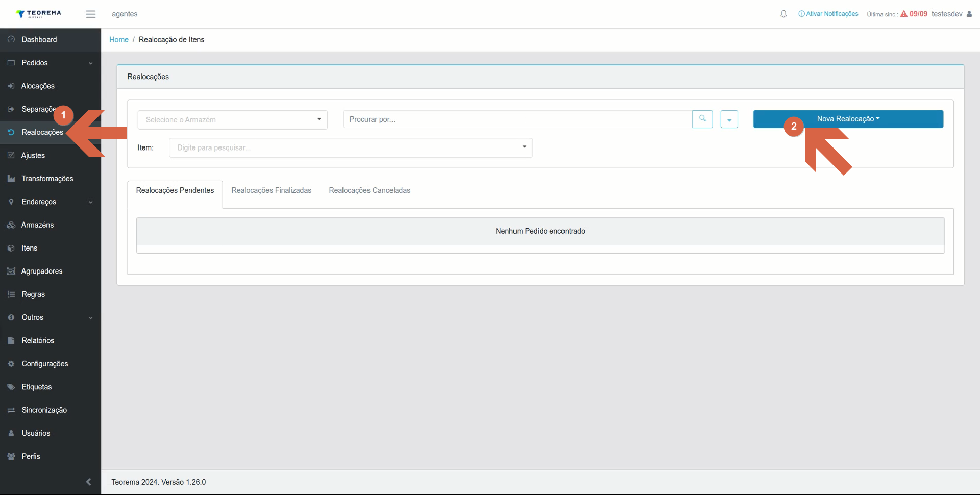
Task: Click the Configurações gear icon
Action: point(11,364)
